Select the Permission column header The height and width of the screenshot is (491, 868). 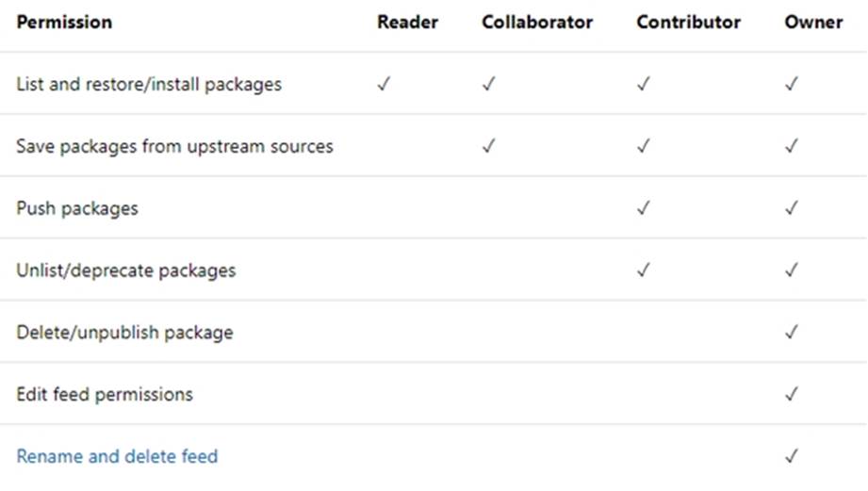tap(64, 22)
